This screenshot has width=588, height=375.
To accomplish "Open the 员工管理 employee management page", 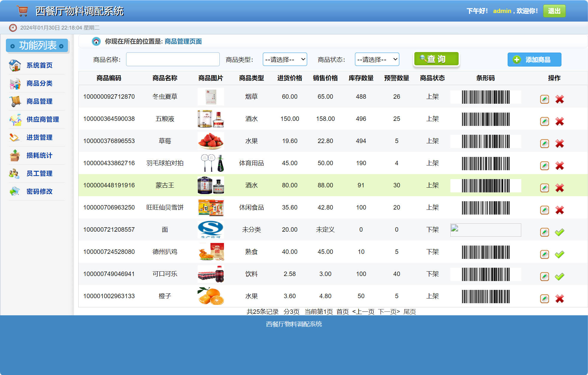I will click(x=39, y=173).
